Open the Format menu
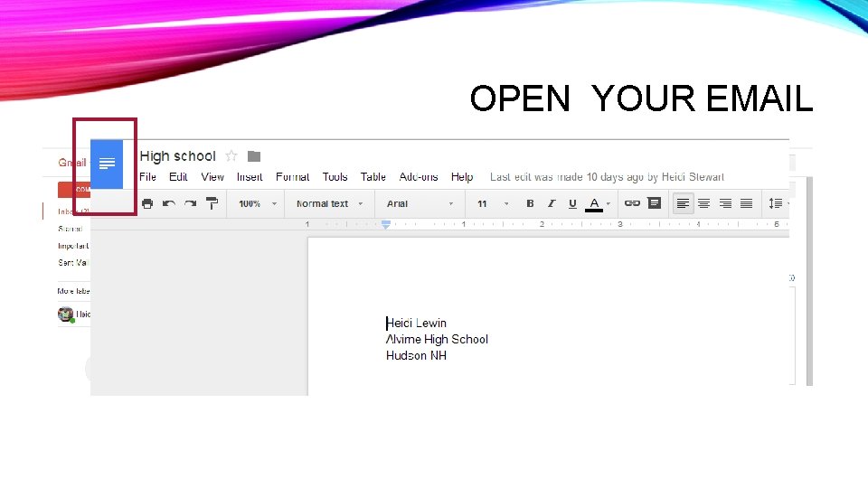Screen dimensions: 868x488 pyautogui.click(x=292, y=177)
